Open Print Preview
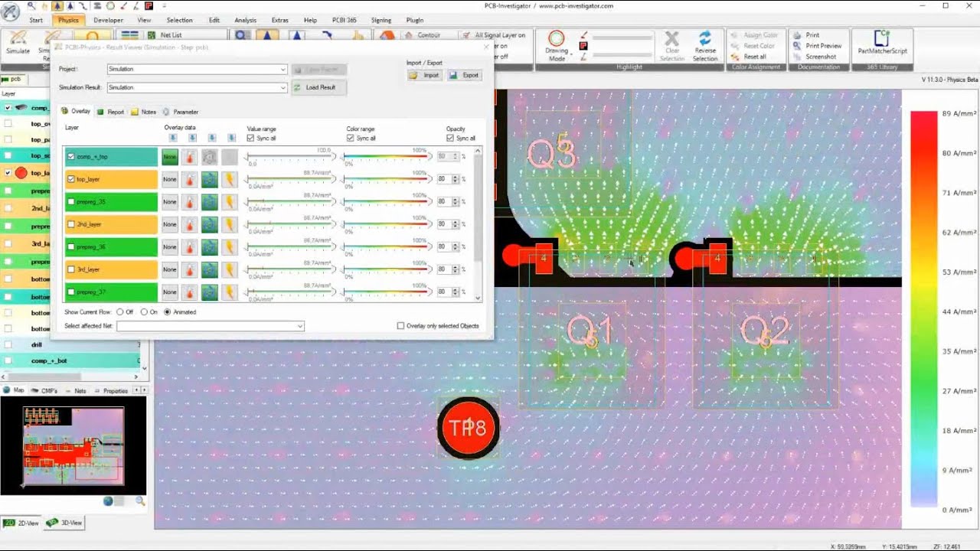This screenshot has height=551, width=980. 817,46
